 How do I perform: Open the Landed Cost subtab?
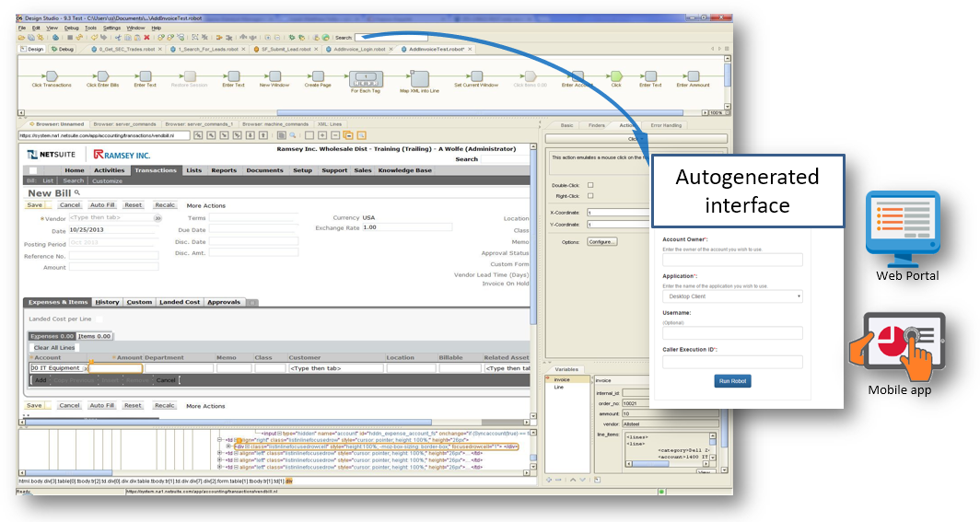(180, 302)
